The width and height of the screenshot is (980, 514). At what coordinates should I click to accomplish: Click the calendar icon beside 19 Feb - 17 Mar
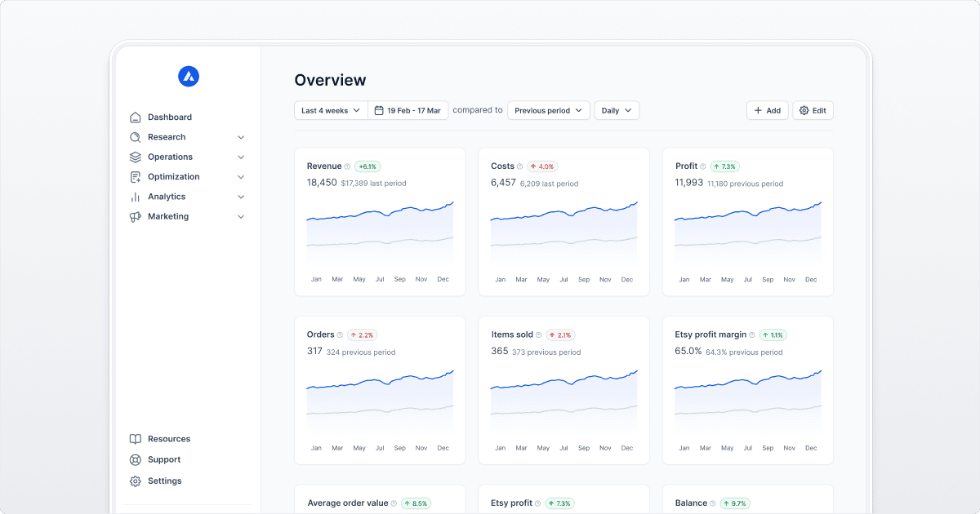tap(379, 110)
